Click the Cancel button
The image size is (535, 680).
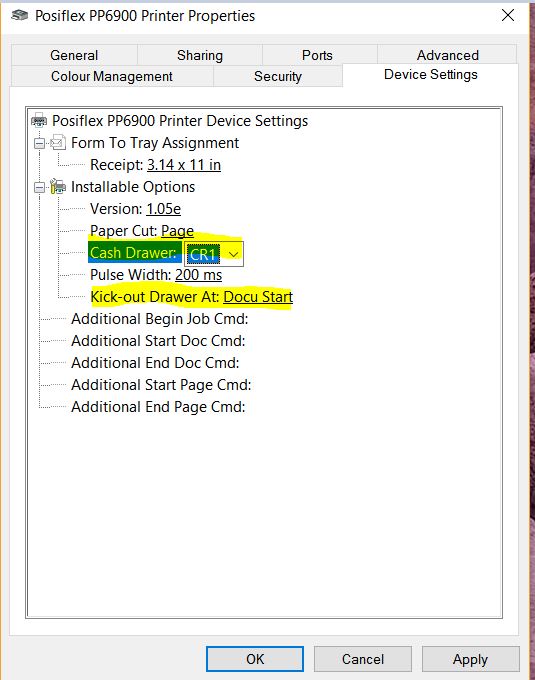point(363,659)
